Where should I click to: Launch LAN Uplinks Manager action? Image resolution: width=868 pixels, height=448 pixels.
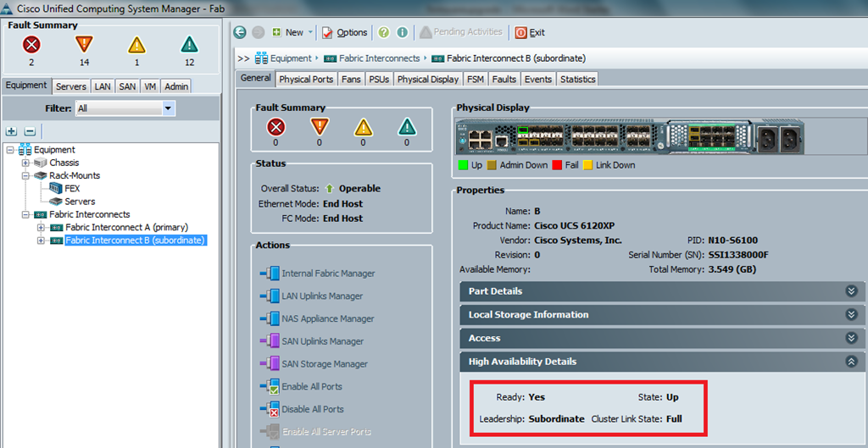(x=311, y=296)
